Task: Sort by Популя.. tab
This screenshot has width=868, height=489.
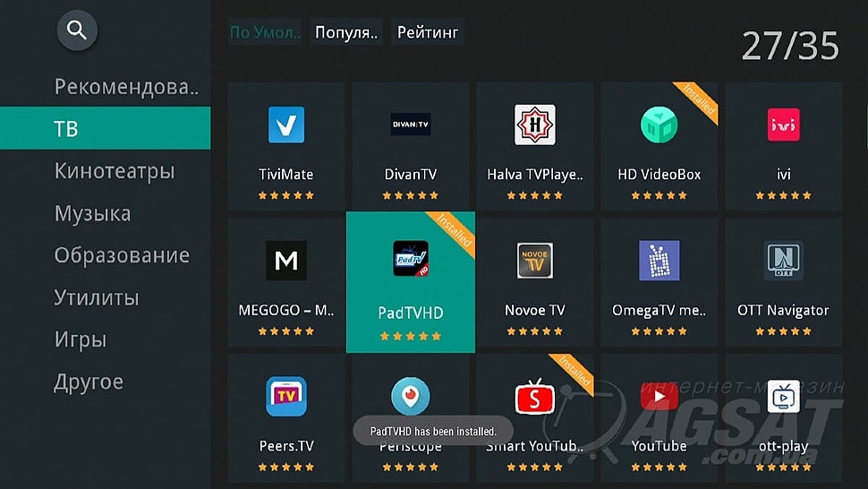Action: click(346, 32)
